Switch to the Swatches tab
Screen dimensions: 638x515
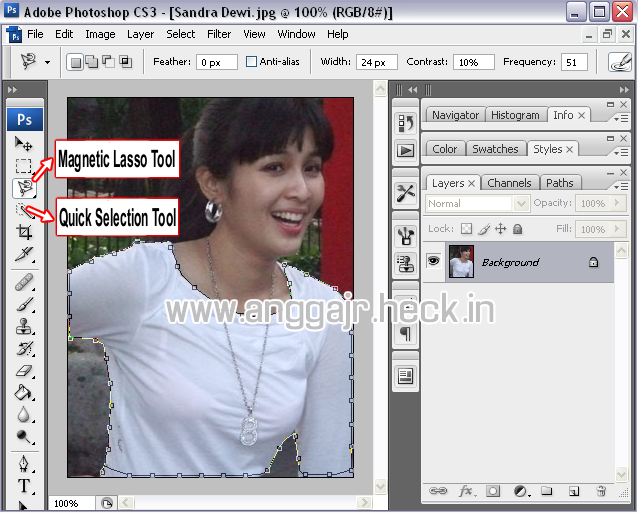(x=495, y=149)
